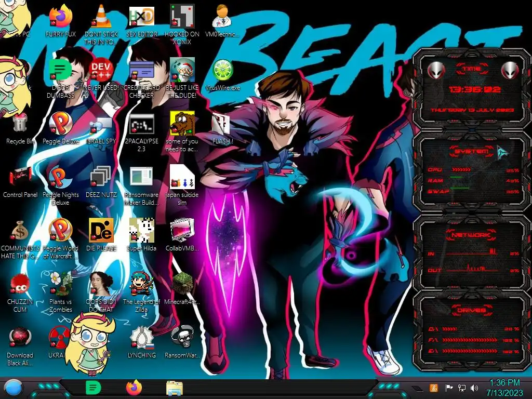Open the Recycle Bin
Image resolution: width=532 pixels, height=399 pixels.
[x=20, y=123]
